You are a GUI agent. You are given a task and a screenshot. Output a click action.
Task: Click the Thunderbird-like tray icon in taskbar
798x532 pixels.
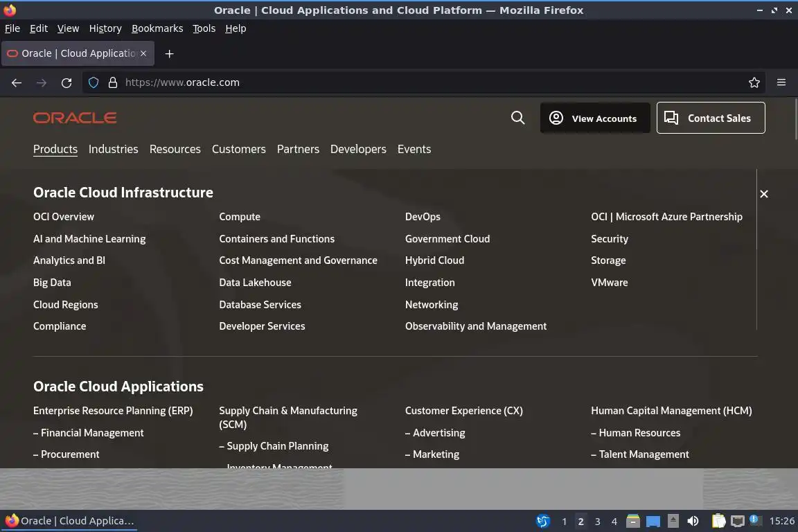click(x=543, y=521)
